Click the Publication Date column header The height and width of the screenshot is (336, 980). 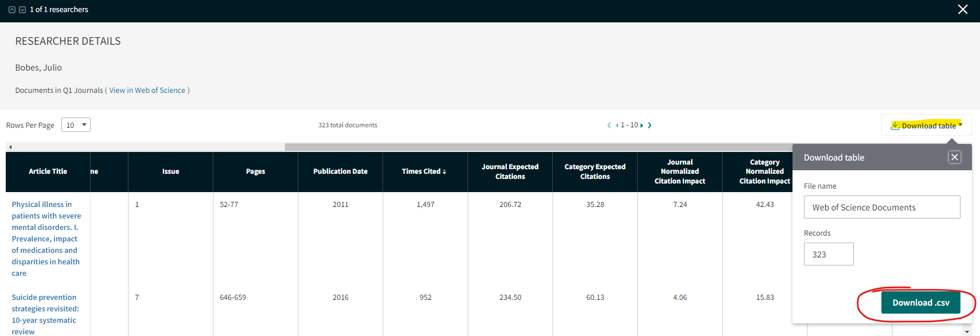click(x=340, y=171)
